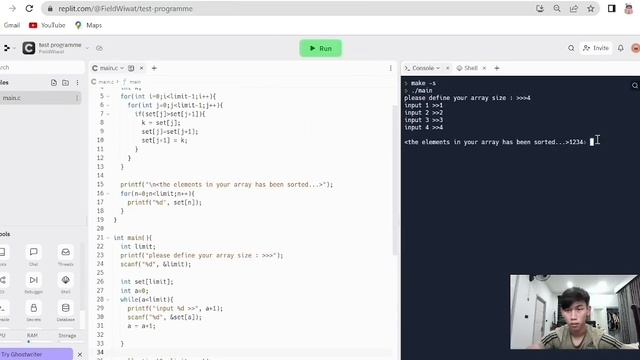Open the Replit main menu icon
This screenshot has width=640, height=360.
pos(7,48)
